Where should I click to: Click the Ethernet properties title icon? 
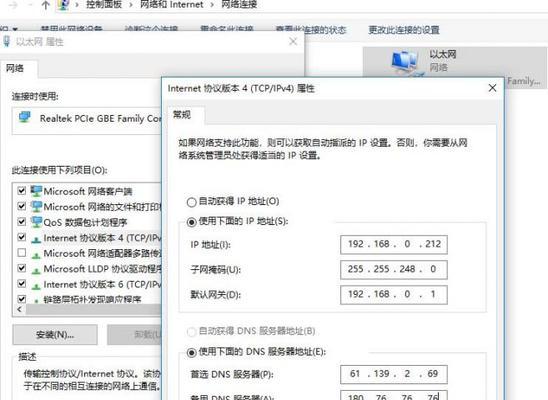(7, 41)
